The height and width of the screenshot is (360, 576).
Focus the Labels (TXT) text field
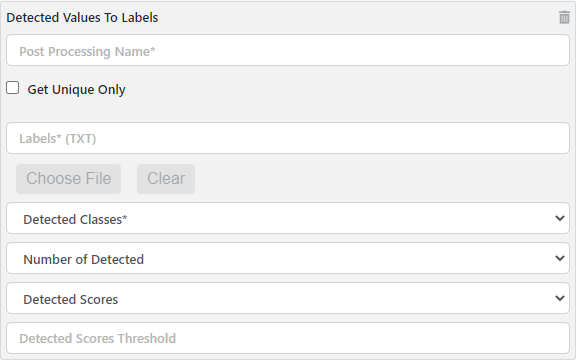288,138
